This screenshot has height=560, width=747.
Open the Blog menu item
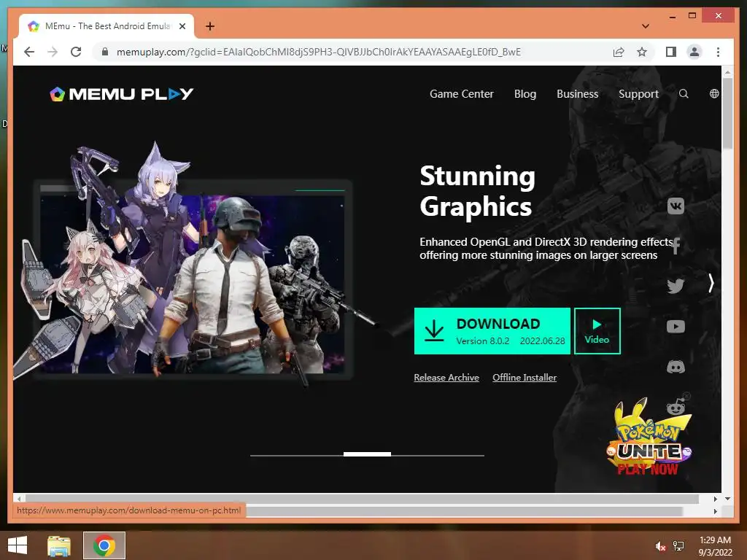pos(525,94)
